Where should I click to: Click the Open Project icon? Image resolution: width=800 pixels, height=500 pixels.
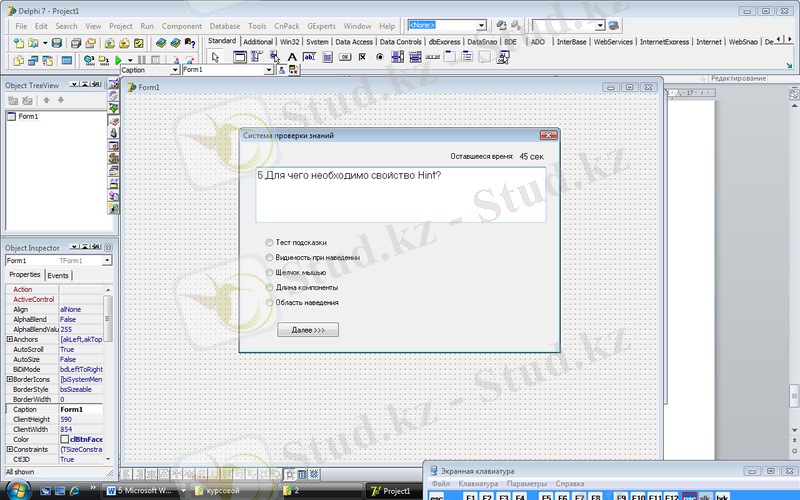pyautogui.click(x=91, y=43)
